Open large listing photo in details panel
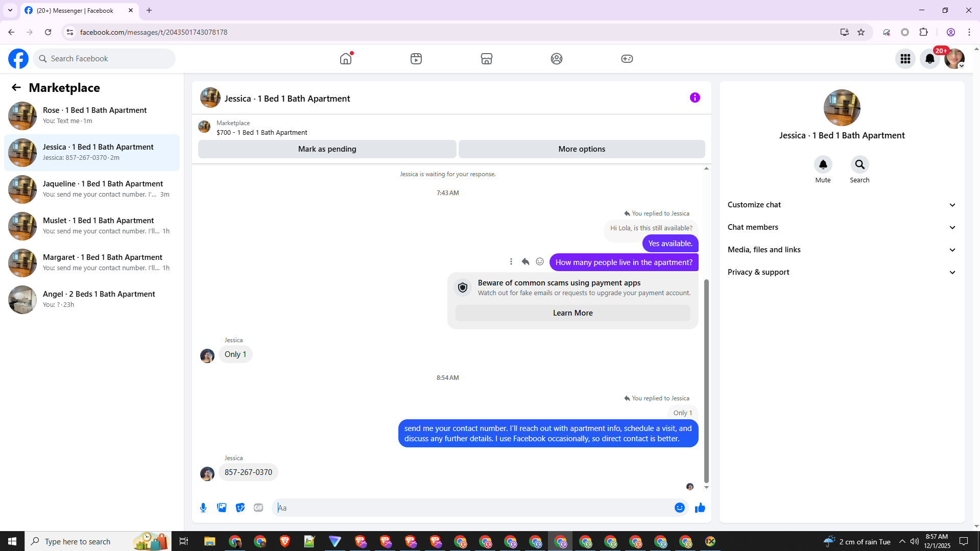Screen dimensions: 980x551 pos(842,108)
